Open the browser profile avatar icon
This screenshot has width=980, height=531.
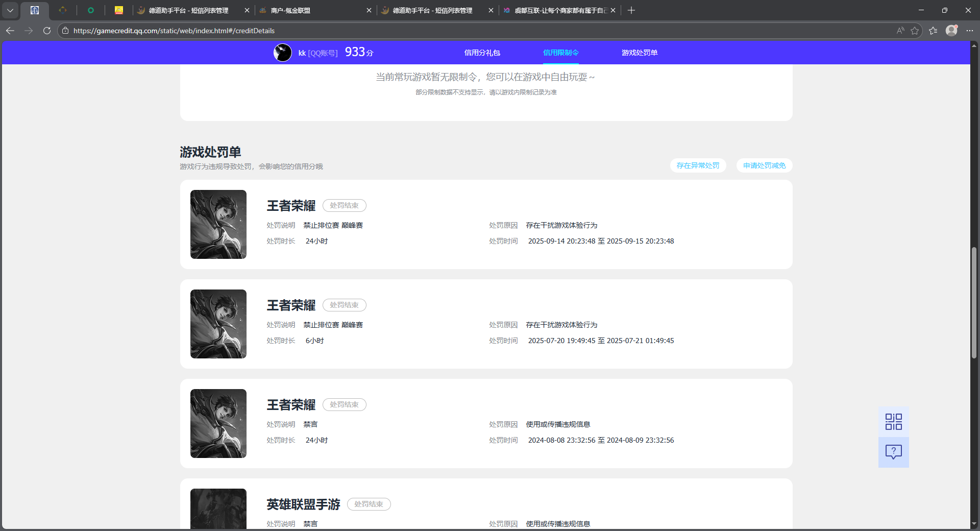tap(951, 31)
